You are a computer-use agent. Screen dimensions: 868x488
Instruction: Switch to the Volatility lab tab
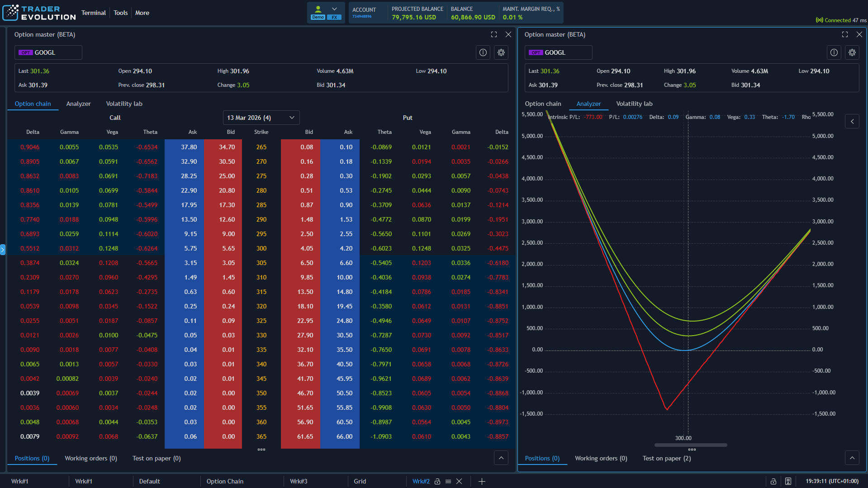[x=124, y=104]
